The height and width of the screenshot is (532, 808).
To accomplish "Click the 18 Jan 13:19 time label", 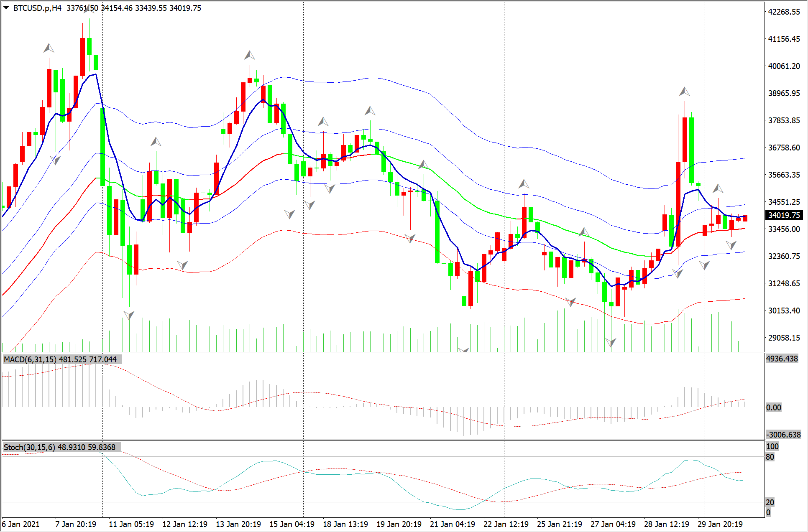I will click(345, 524).
